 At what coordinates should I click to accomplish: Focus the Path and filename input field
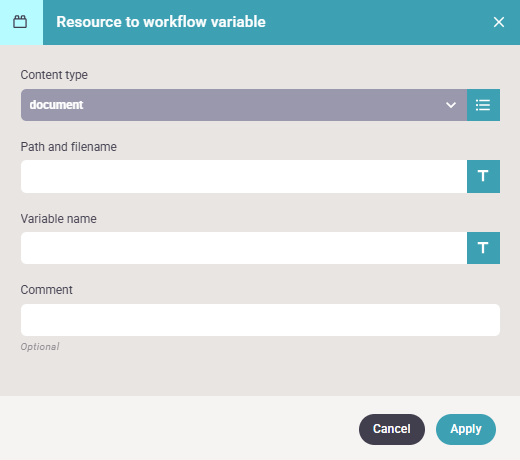click(244, 176)
